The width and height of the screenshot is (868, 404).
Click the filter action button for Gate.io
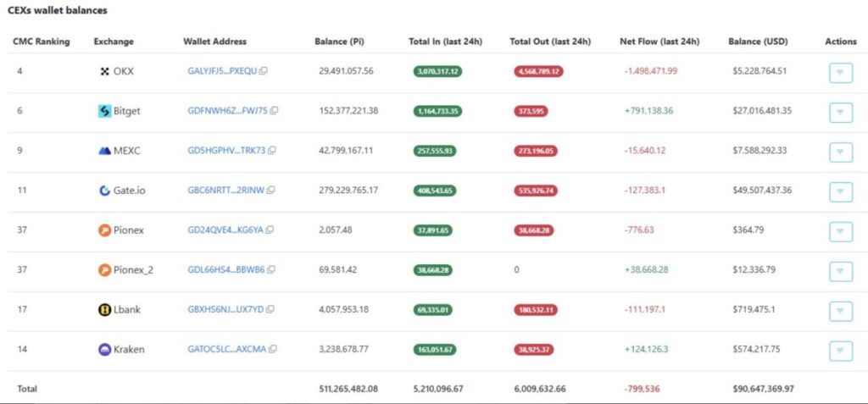[x=839, y=192]
